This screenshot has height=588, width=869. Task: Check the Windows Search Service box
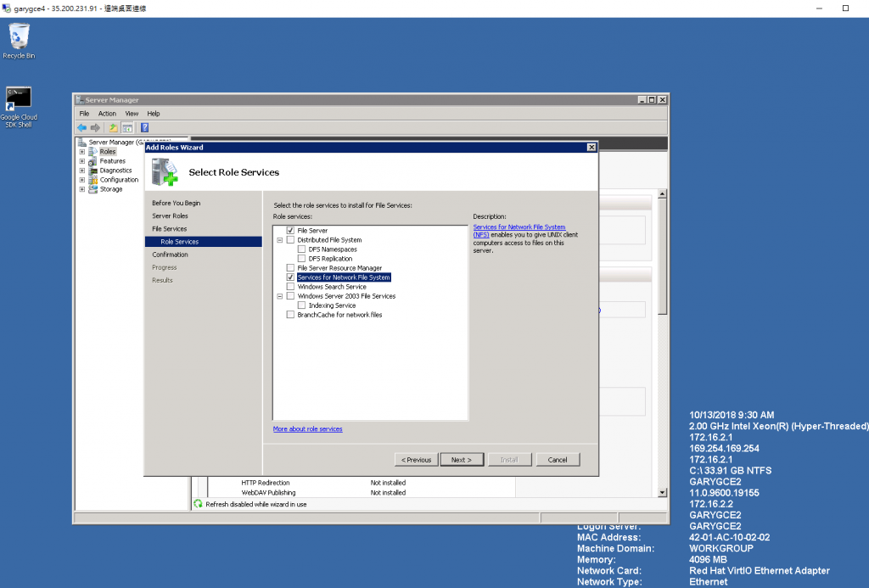coord(290,287)
